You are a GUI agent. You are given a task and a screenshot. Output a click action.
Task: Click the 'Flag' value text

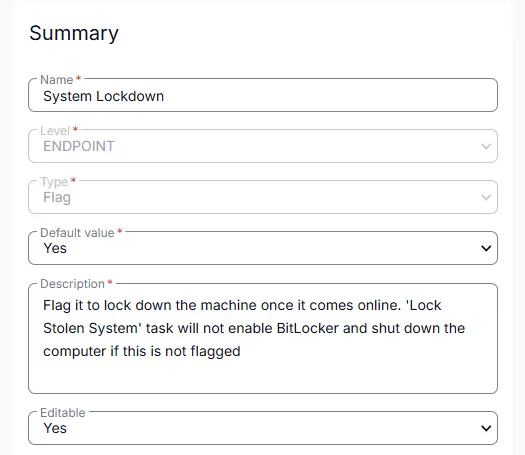[57, 198]
